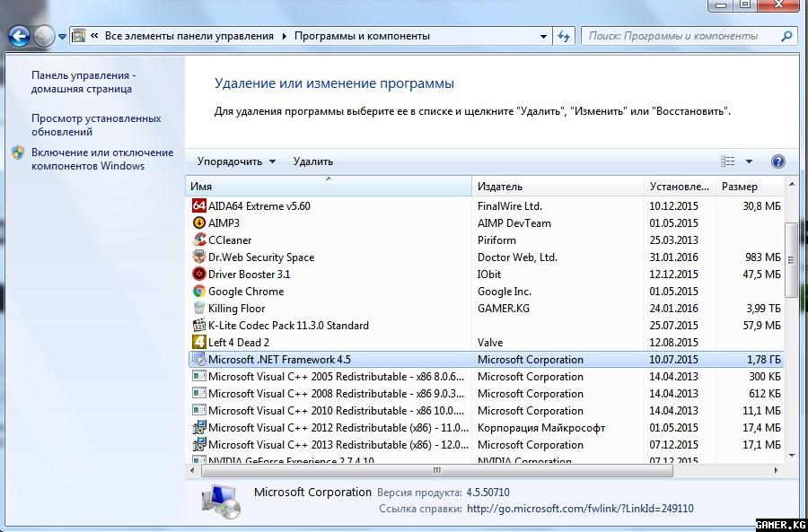
Task: Click the Visual C++ 2010 Redistributable icon
Action: tap(199, 411)
